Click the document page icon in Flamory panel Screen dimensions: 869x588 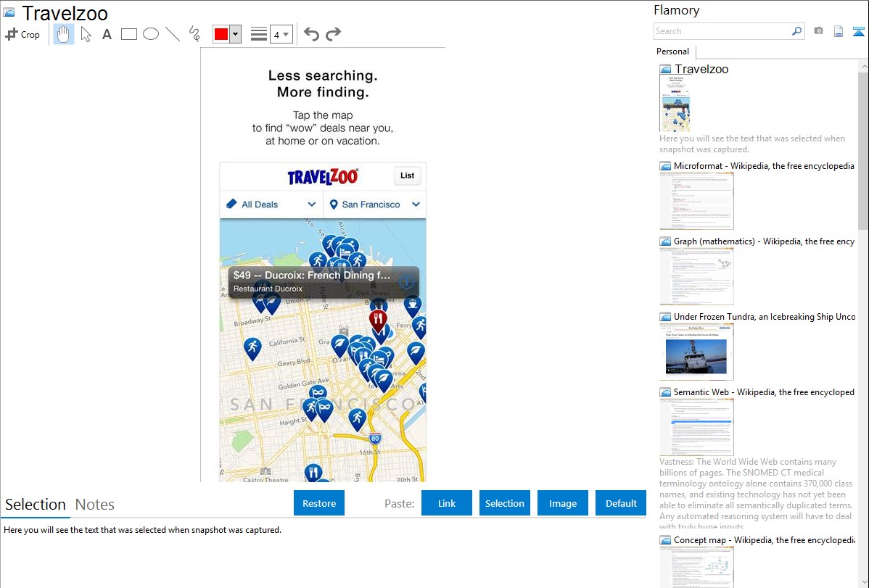tap(839, 32)
